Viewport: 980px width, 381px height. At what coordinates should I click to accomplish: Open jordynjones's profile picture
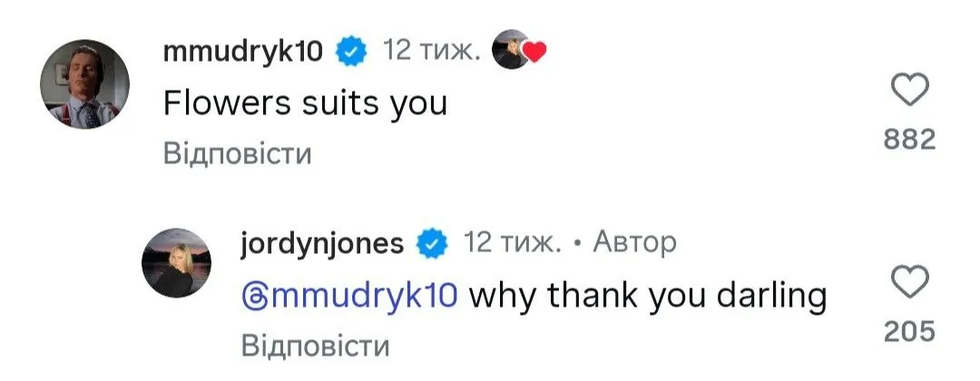[x=177, y=262]
